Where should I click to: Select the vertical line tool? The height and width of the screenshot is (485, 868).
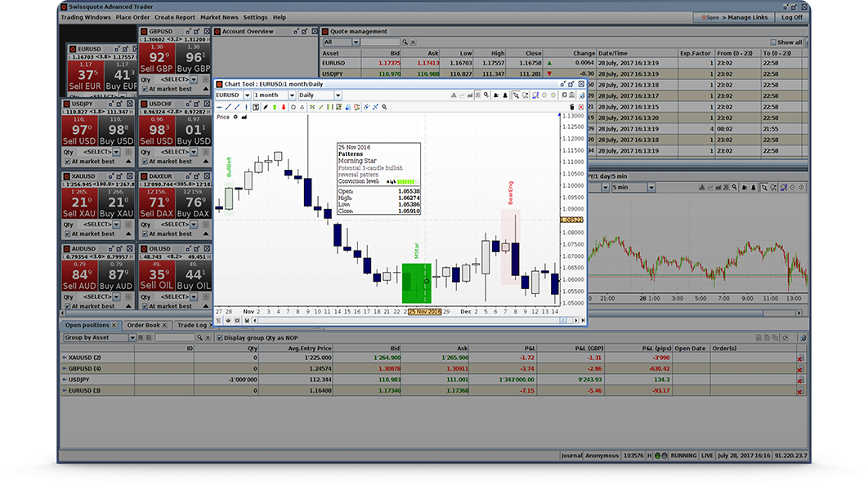click(x=246, y=107)
